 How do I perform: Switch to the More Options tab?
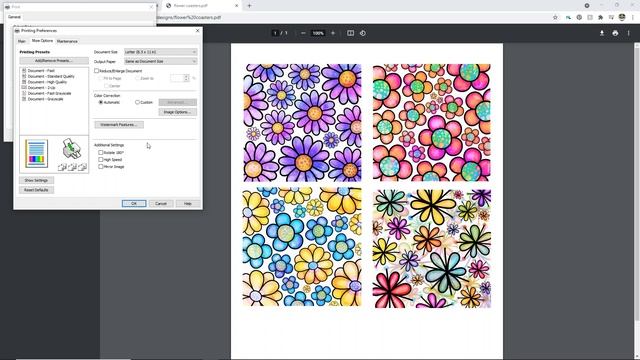click(x=42, y=41)
